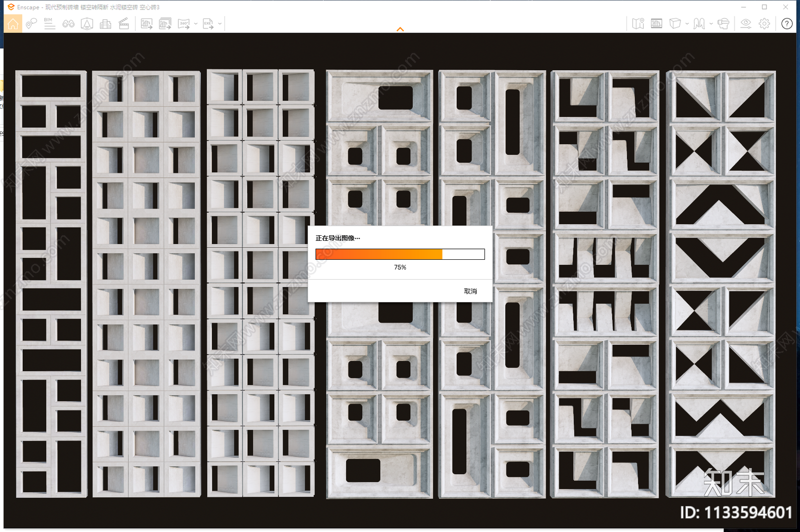Click the 正在导出图像 dialog title text
800x532 pixels.
pos(337,238)
